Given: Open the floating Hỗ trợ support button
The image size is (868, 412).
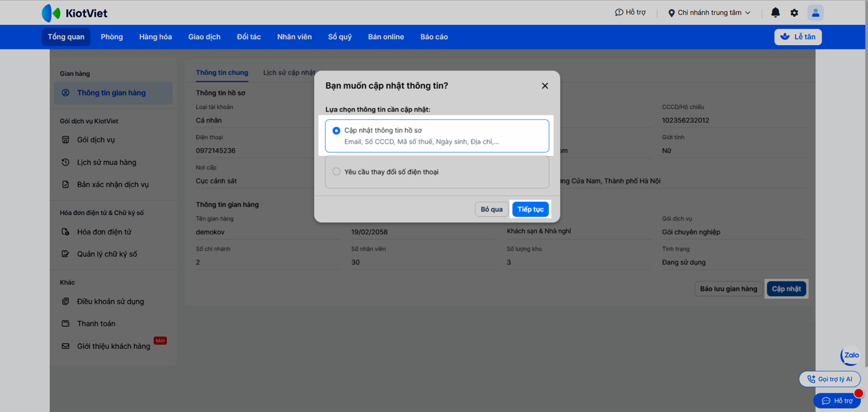Looking at the screenshot, I should (837, 401).
